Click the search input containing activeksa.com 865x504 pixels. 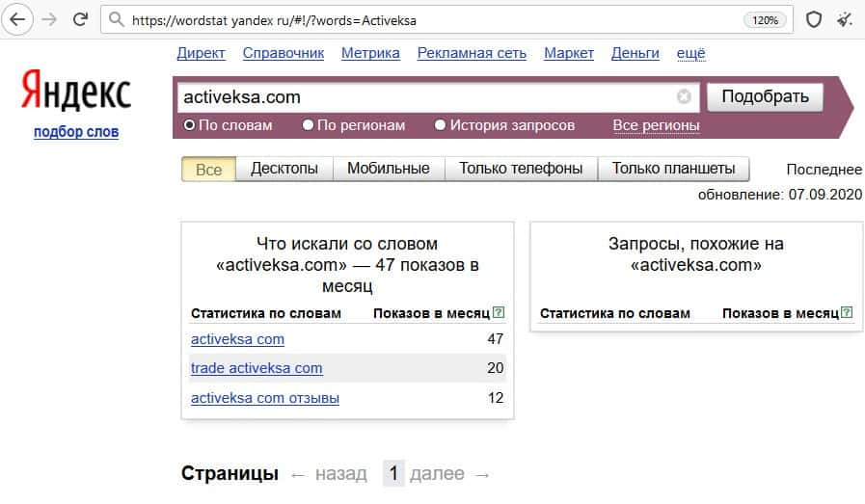pyautogui.click(x=424, y=96)
